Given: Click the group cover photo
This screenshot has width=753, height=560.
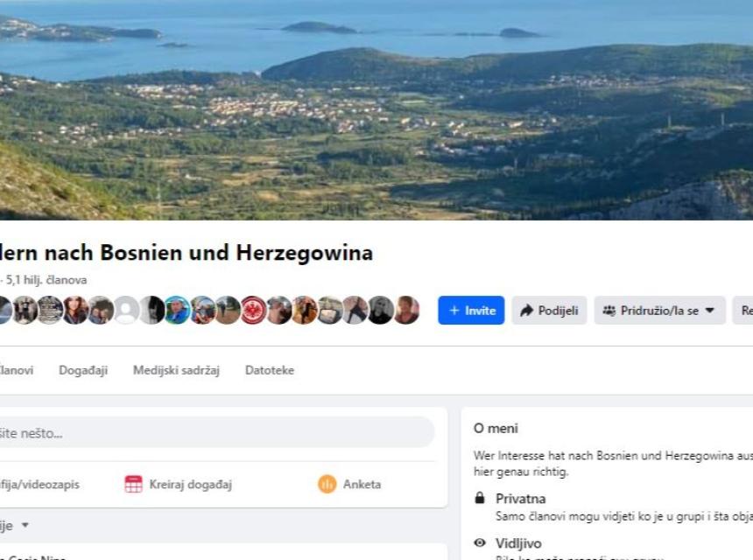Looking at the screenshot, I should coord(376,109).
